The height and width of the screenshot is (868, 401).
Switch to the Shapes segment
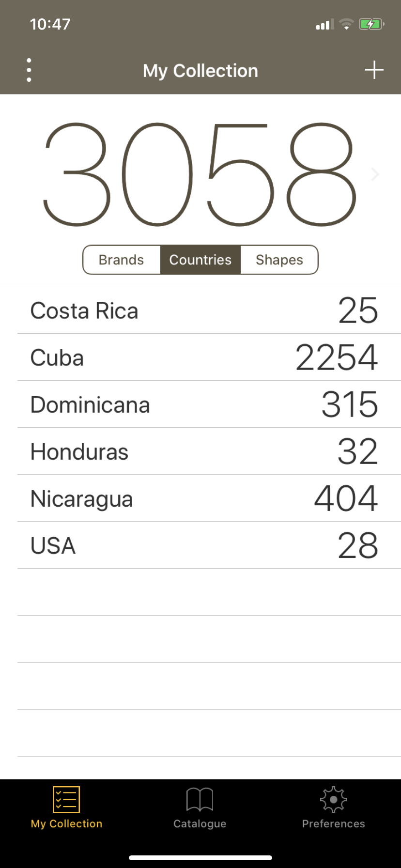279,260
